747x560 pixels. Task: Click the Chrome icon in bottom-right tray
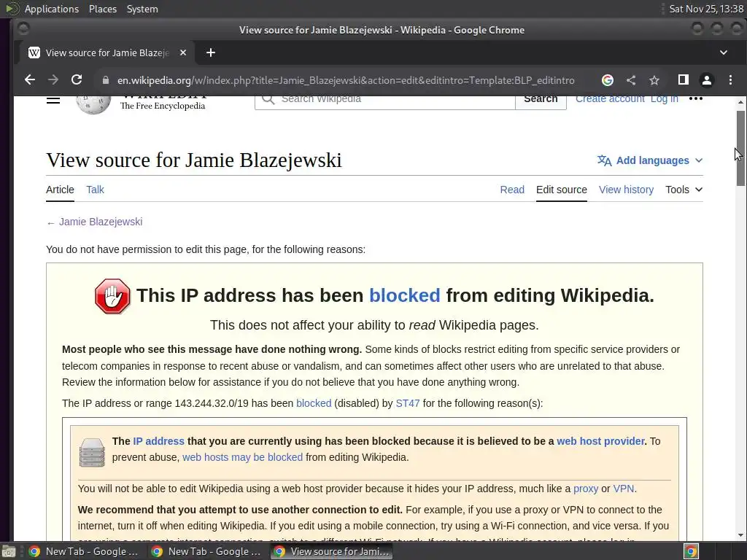pos(691,551)
